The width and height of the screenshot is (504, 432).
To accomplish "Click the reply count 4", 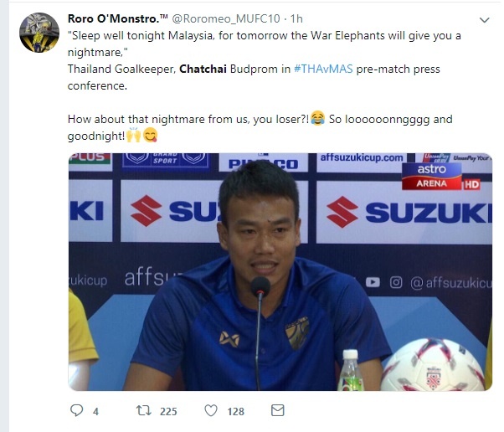I will coord(95,411).
